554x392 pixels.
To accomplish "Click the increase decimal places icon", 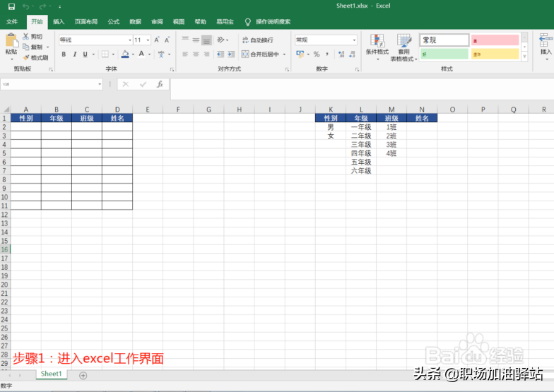I will coord(341,54).
